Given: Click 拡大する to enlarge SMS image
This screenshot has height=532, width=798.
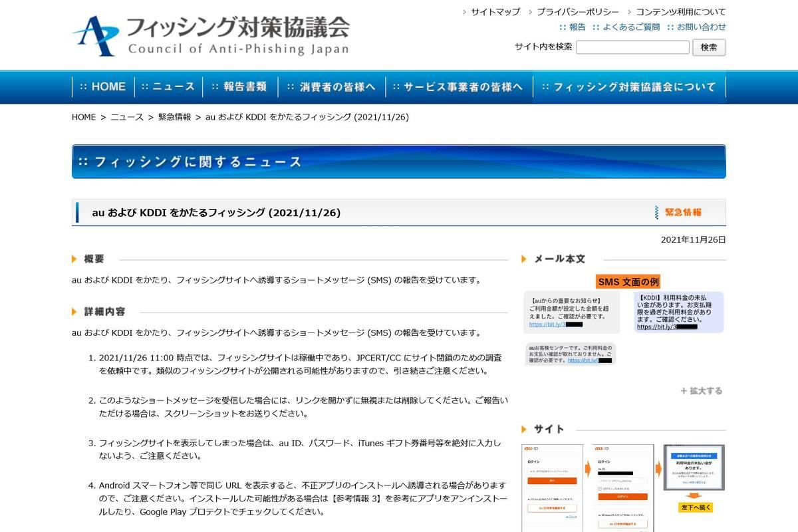Looking at the screenshot, I should point(702,391).
